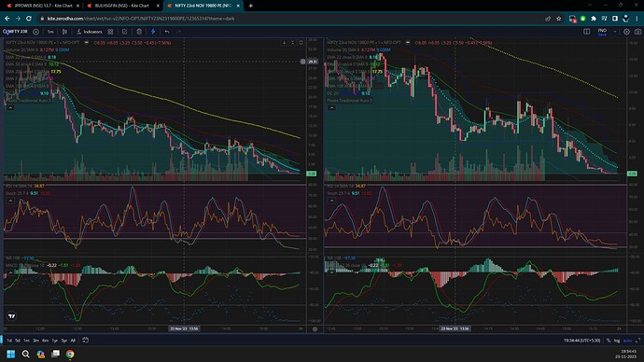Open the chart layout selector icon
This screenshot has width=644, height=362.
click(586, 32)
